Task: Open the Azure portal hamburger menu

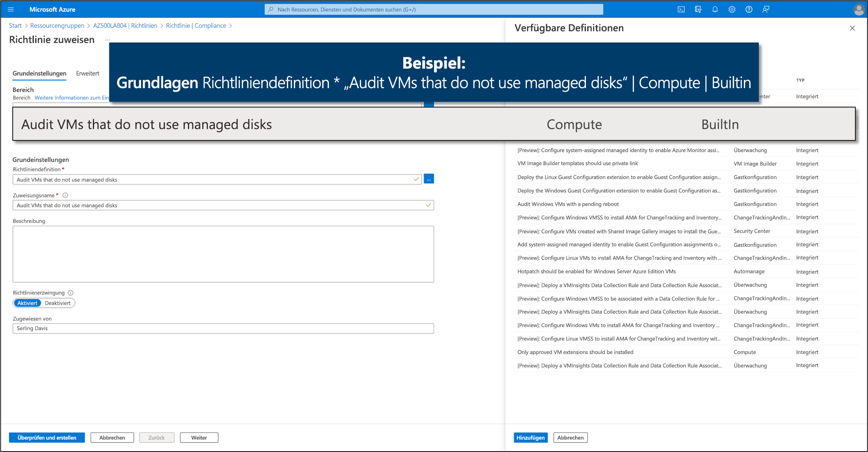Action: [11, 10]
